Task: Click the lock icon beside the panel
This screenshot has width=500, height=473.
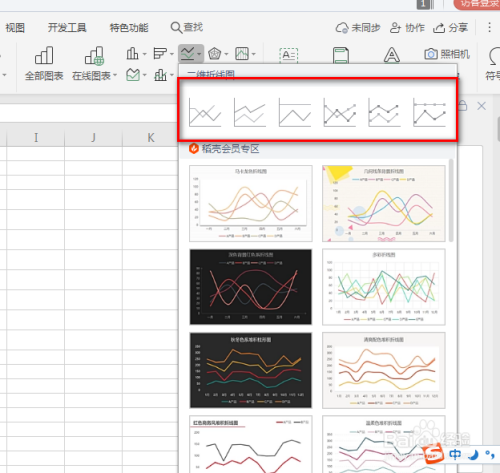Action: pos(463,106)
